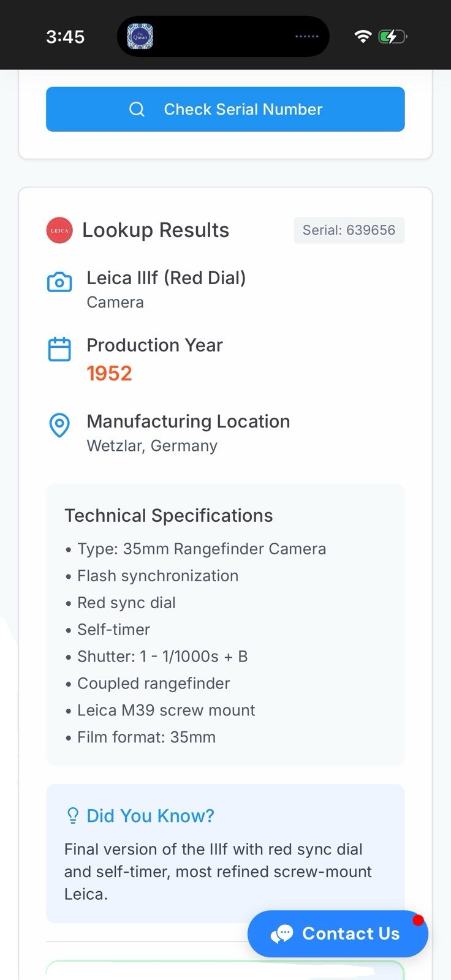
Task: Click the Wetzlar, Germany location text
Action: click(152, 446)
